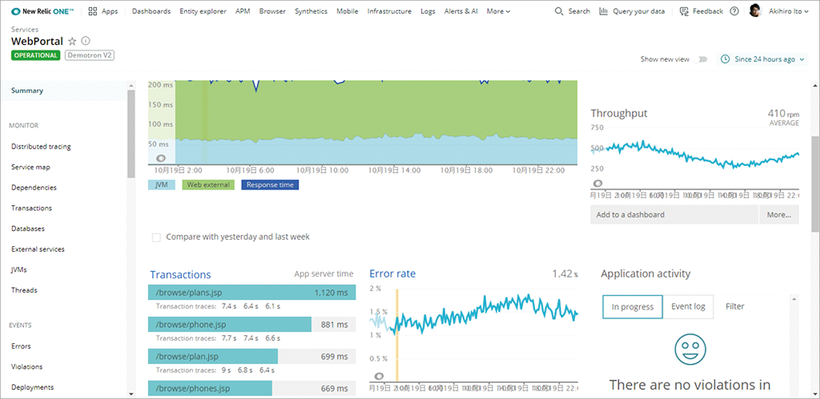Open the More... options under Throughput
This screenshot has height=399, width=820.
(779, 214)
